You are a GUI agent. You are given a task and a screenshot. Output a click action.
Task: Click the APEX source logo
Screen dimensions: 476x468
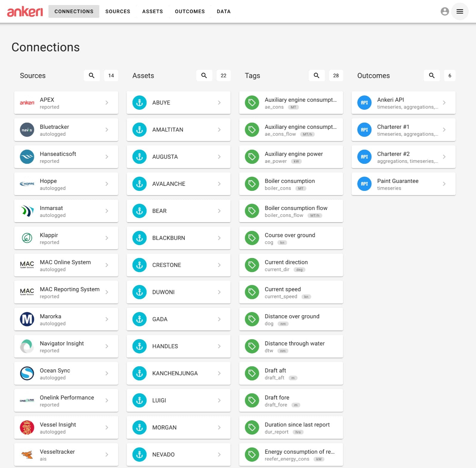[27, 103]
